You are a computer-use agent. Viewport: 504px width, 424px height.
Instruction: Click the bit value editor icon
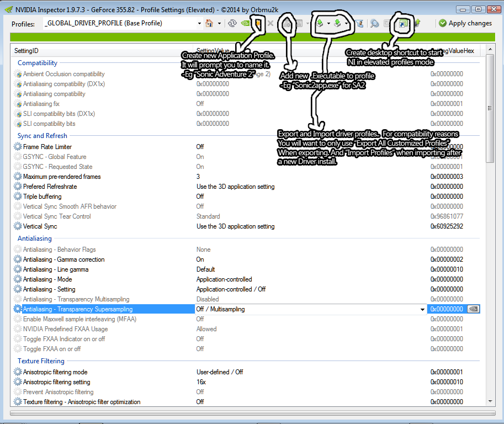click(x=386, y=24)
